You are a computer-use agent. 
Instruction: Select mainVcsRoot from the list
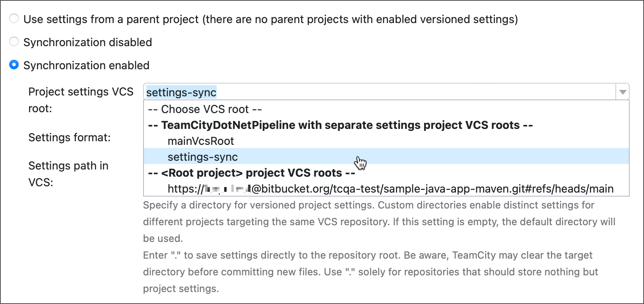pyautogui.click(x=201, y=141)
